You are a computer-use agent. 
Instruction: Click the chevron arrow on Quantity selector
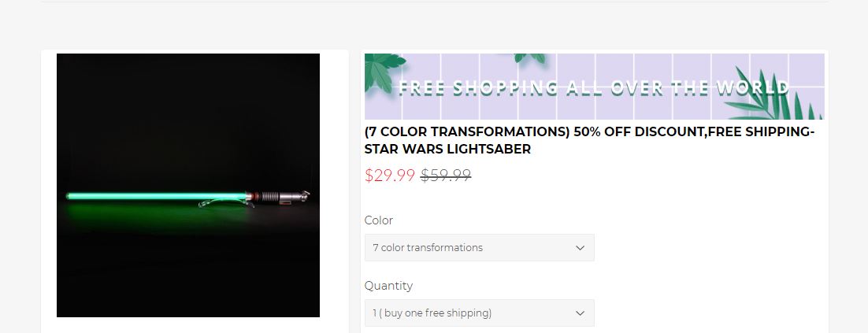point(580,313)
